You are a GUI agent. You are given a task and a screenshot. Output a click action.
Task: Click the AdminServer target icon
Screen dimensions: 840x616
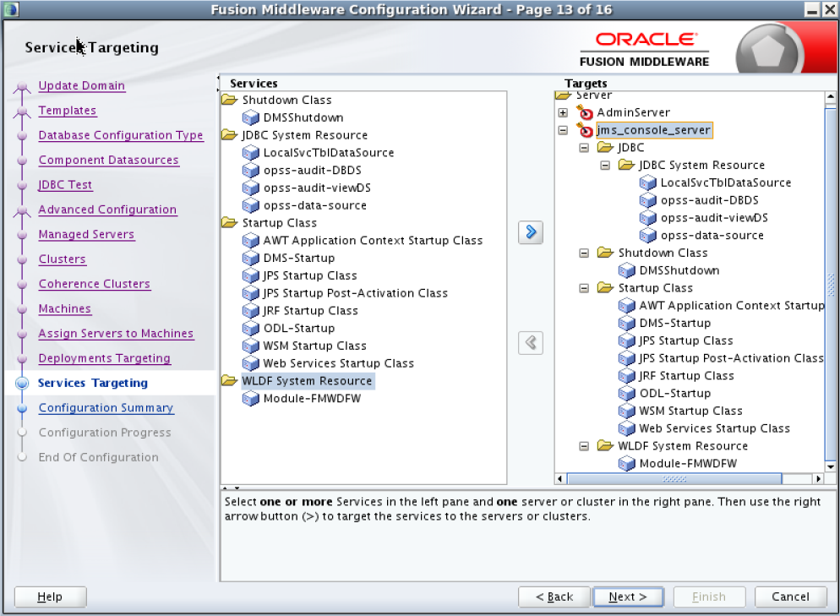click(x=585, y=112)
